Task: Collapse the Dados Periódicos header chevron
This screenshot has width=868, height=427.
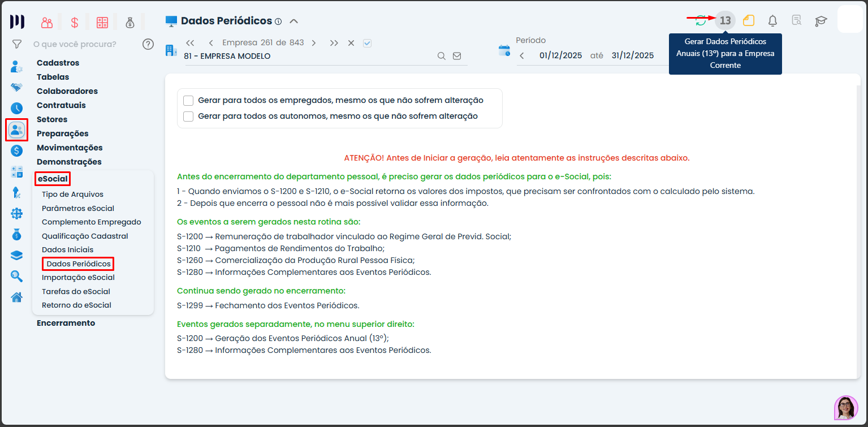Action: click(x=293, y=21)
